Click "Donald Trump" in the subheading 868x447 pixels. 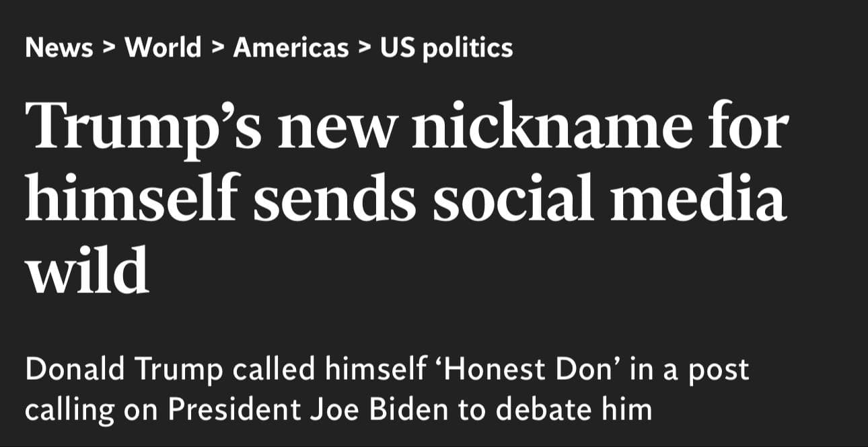[x=124, y=370]
